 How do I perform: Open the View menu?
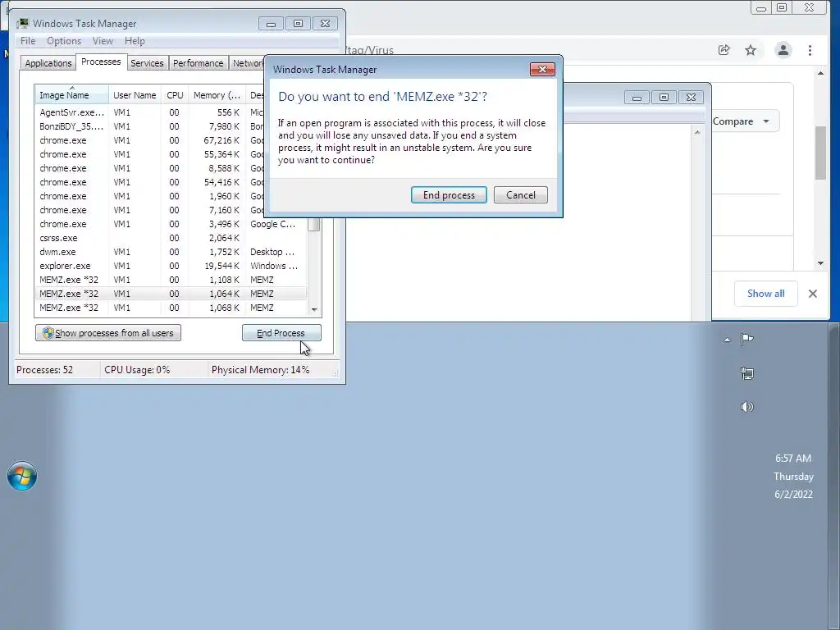103,41
